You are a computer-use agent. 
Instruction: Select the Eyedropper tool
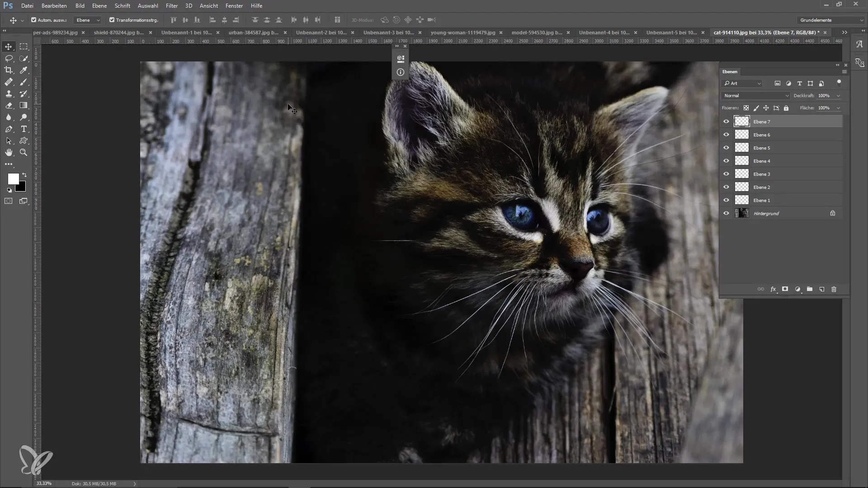tap(24, 70)
